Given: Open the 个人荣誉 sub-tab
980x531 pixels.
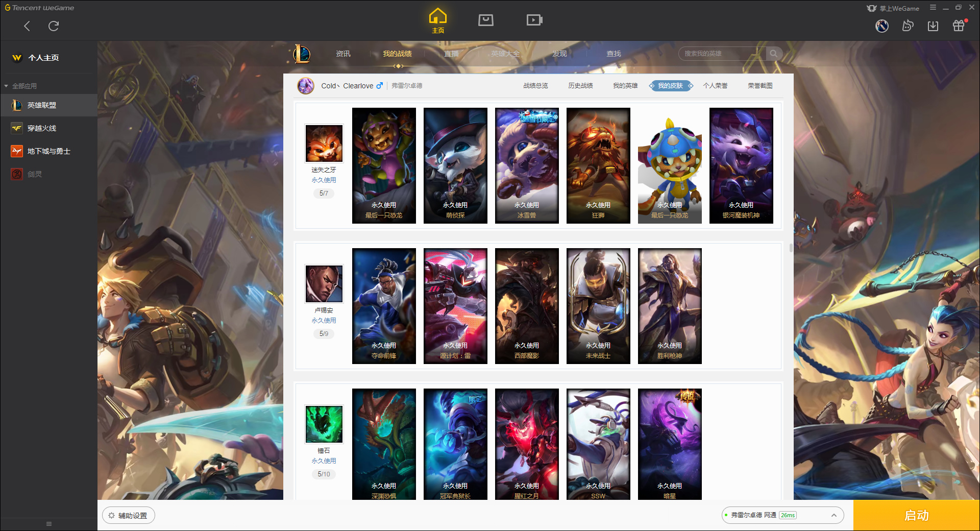Looking at the screenshot, I should [715, 86].
